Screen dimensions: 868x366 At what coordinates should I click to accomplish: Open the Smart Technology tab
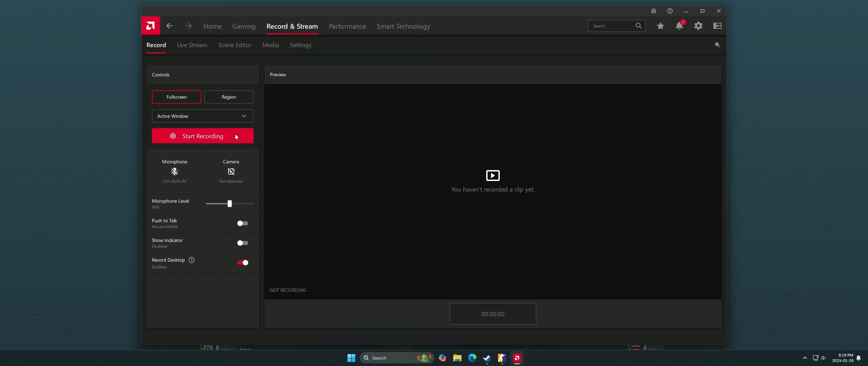click(403, 26)
